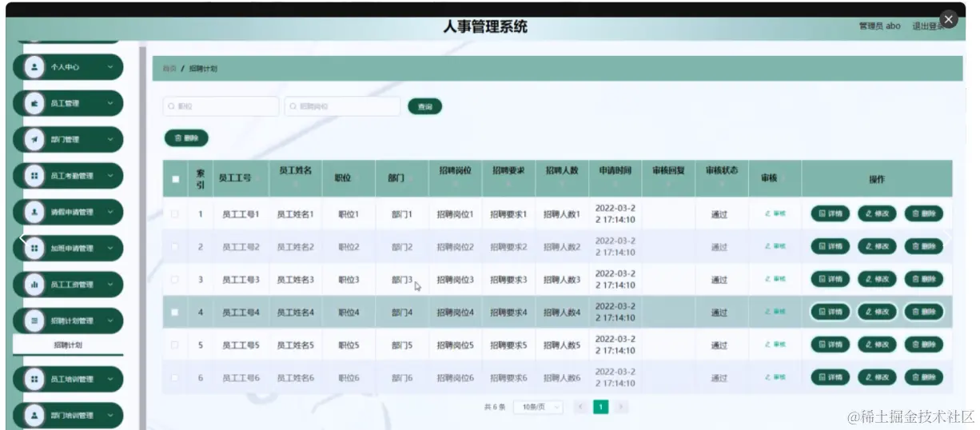The image size is (980, 430).
Task: Expand the 员工培训管理 menu chevron
Action: pos(110,380)
